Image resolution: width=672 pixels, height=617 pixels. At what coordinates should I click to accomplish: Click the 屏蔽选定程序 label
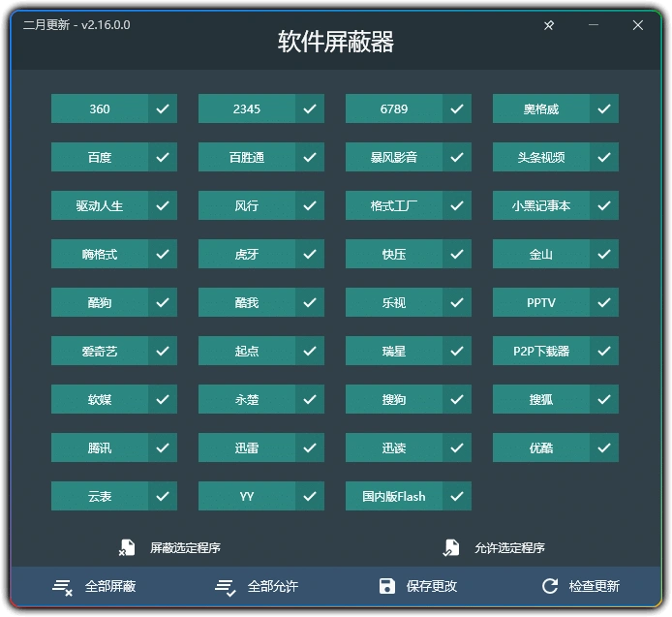(x=185, y=548)
